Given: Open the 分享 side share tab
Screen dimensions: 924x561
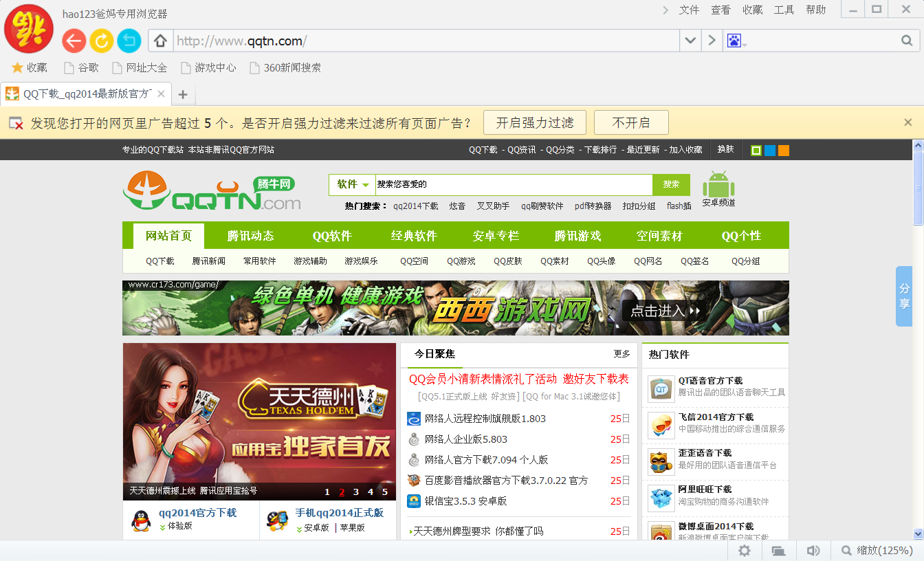Looking at the screenshot, I should click(x=905, y=296).
